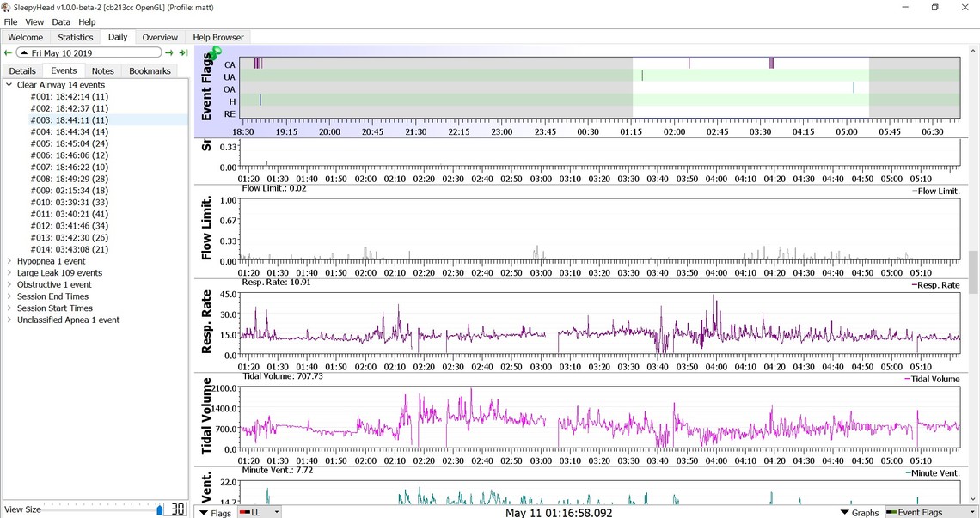This screenshot has width=980, height=518.
Task: Click the H event flag near 18:45
Action: click(x=260, y=101)
